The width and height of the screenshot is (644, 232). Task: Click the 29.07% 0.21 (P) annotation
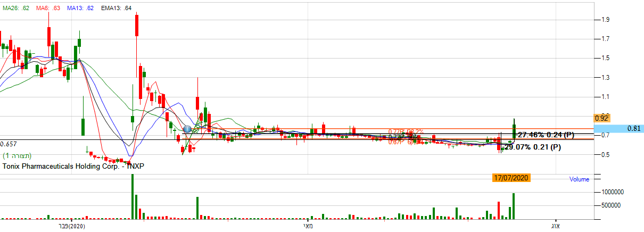pyautogui.click(x=532, y=147)
